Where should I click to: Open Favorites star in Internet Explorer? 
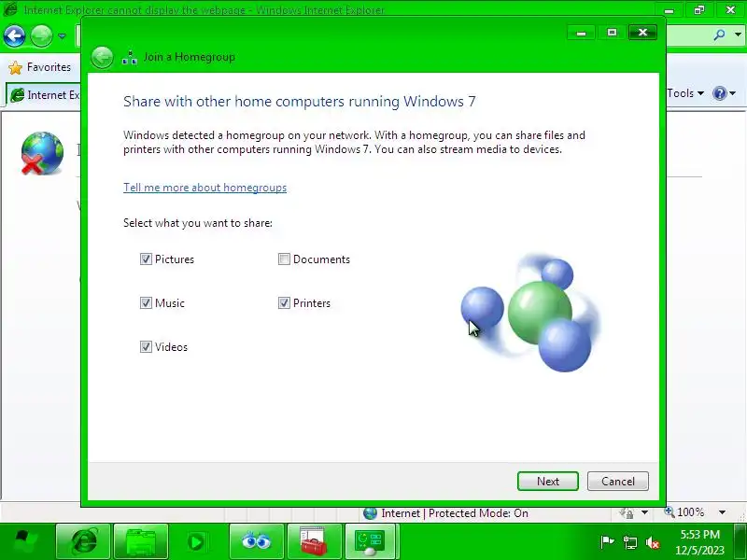(x=16, y=67)
